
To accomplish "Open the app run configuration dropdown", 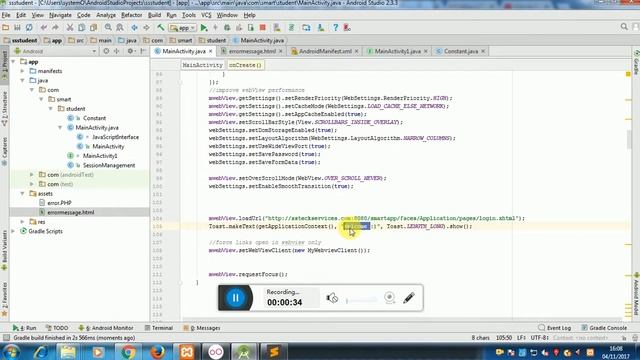I will coord(182,28).
